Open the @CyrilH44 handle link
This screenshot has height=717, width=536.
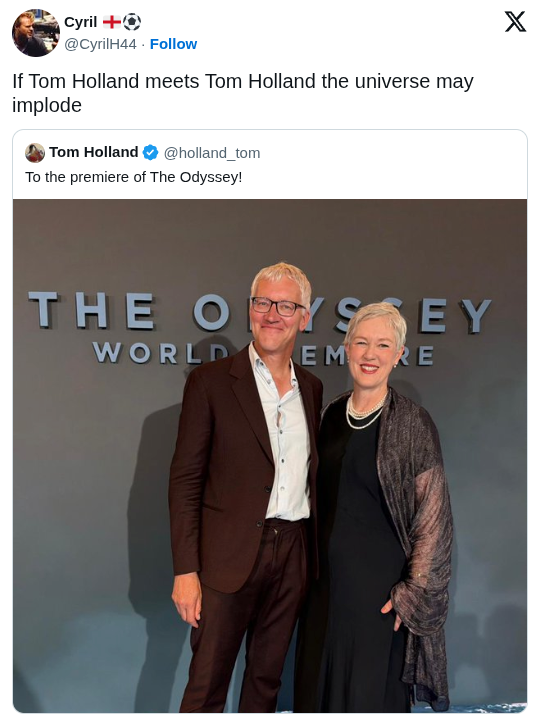100,44
